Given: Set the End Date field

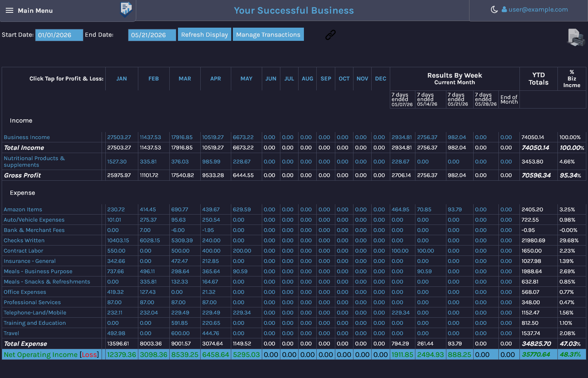Looking at the screenshot, I should point(152,35).
